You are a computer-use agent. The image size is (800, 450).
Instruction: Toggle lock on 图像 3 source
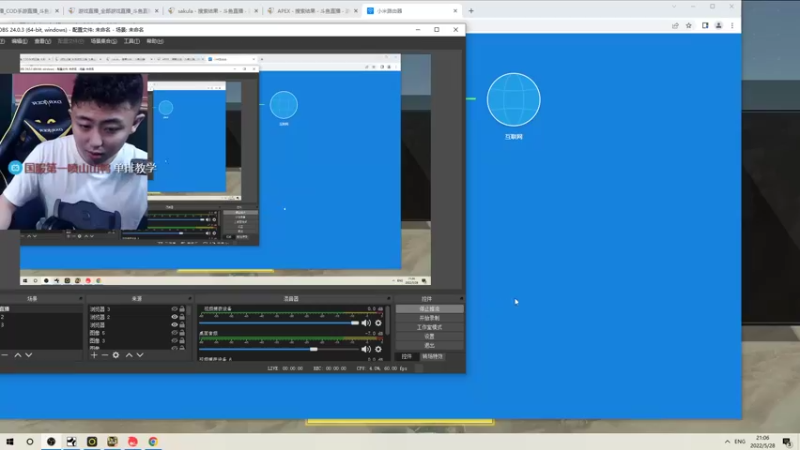pos(182,340)
